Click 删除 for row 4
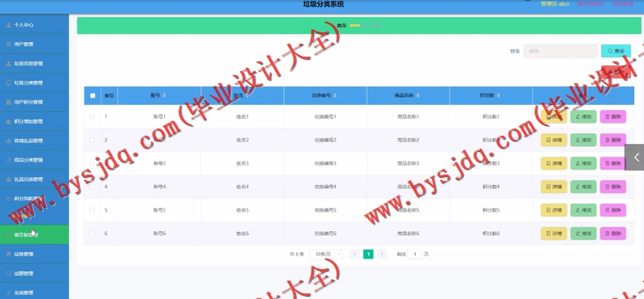The height and width of the screenshot is (299, 644). click(x=612, y=187)
